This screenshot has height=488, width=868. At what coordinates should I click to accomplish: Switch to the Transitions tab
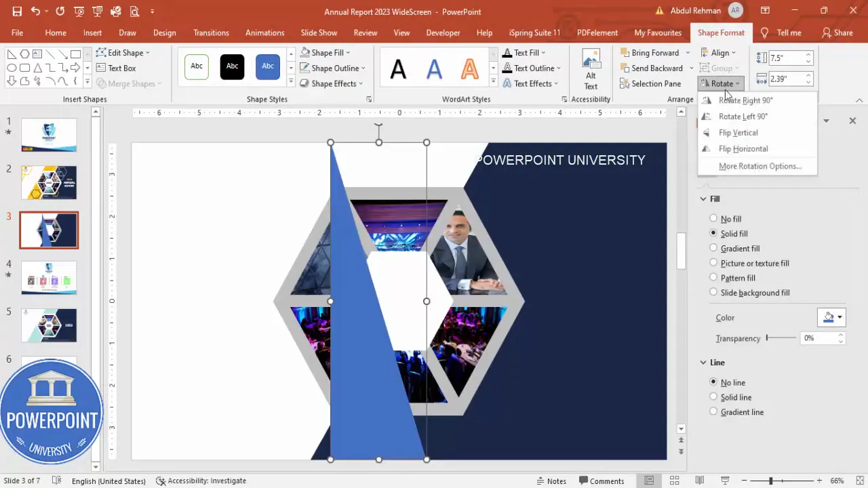pos(211,33)
